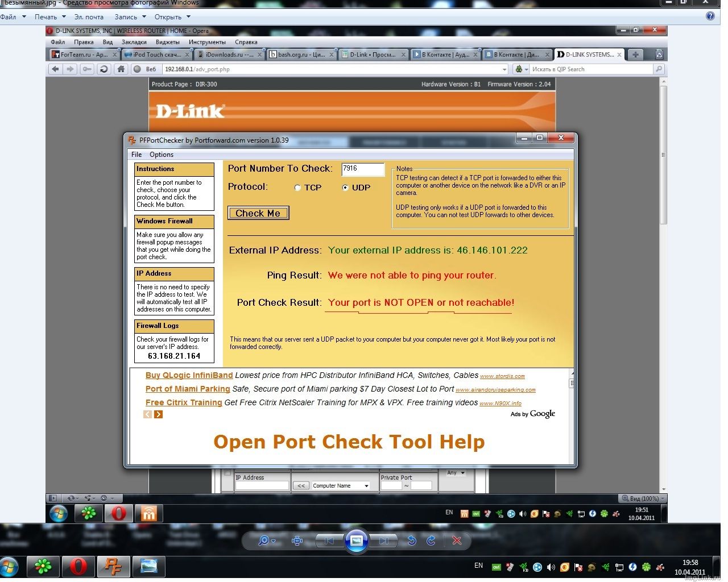Rotate the image counterclockwise
728x582 pixels.
[412, 541]
